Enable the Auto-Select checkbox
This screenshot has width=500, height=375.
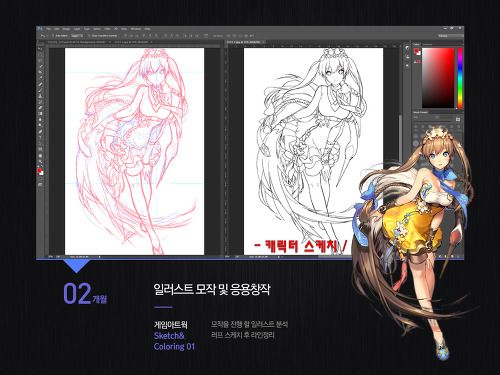(53, 35)
